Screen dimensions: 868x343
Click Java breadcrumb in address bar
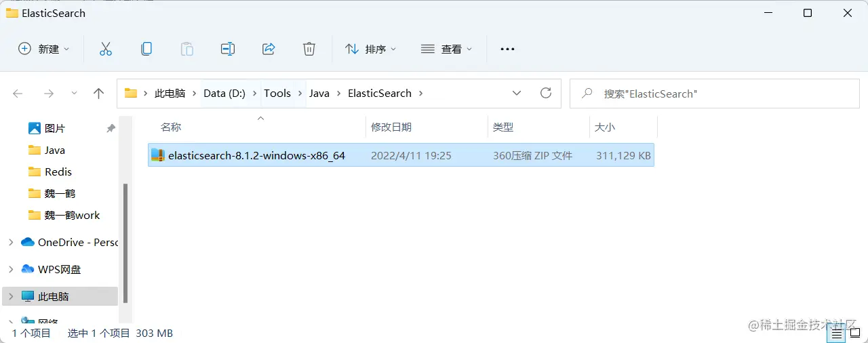[x=319, y=94]
